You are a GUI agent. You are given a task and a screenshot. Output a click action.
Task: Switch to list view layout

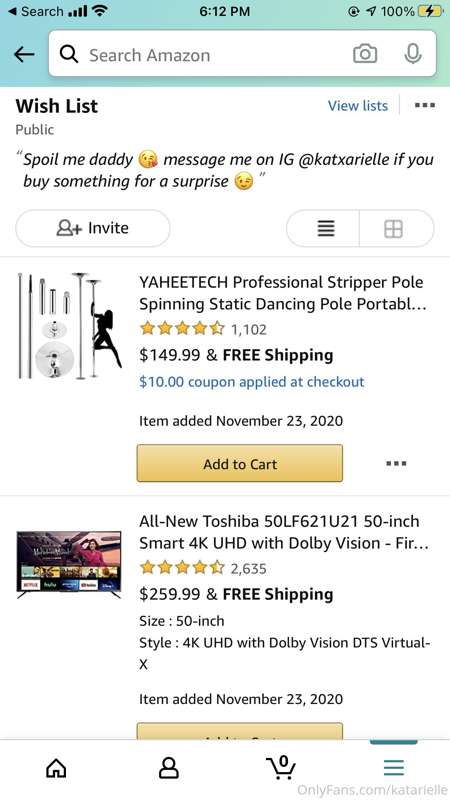coord(326,229)
